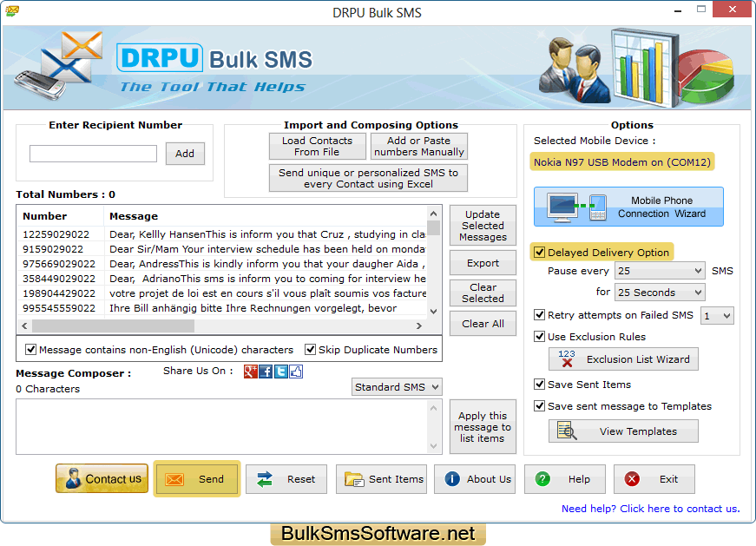Click Add or Paste numbers Manually
Viewport: 756px width, 546px height.
point(419,146)
